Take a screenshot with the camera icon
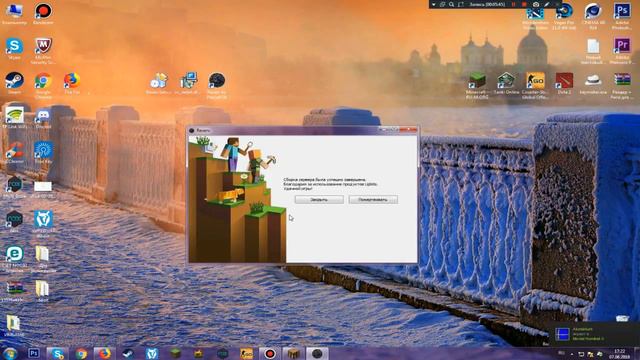The height and width of the screenshot is (360, 640). [x=536, y=4]
